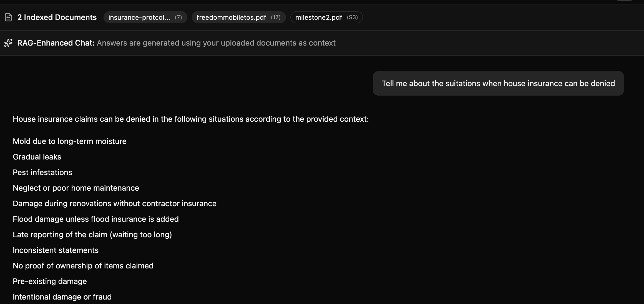
Task: Click the (17) count inside freedommobiletos.pdf chip
Action: (x=275, y=17)
